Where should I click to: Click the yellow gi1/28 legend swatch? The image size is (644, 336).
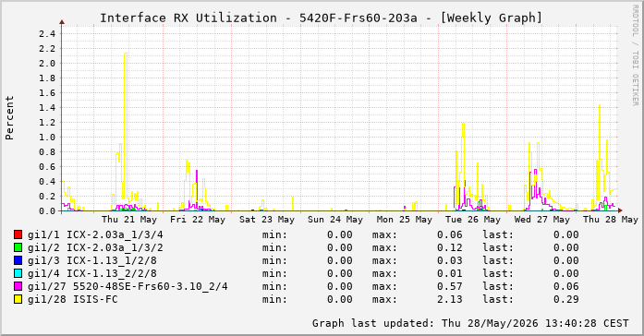[x=18, y=299]
